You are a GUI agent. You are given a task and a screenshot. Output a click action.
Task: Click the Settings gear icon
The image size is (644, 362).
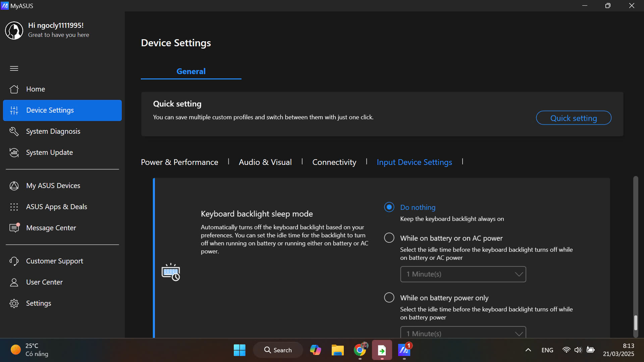(x=14, y=303)
